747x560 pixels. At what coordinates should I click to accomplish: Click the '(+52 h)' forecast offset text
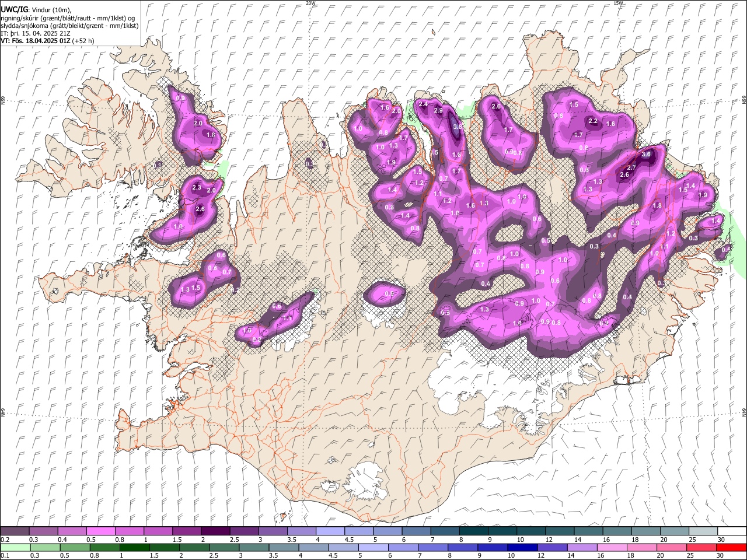[83, 41]
